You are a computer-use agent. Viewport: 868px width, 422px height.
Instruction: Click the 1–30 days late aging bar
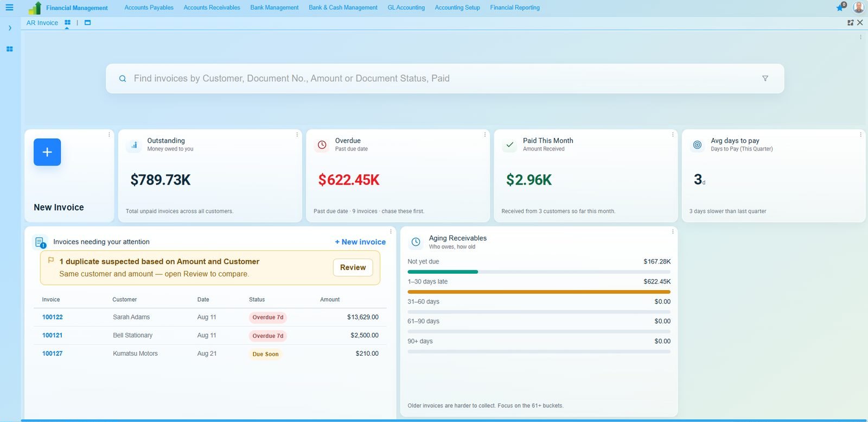coord(539,292)
